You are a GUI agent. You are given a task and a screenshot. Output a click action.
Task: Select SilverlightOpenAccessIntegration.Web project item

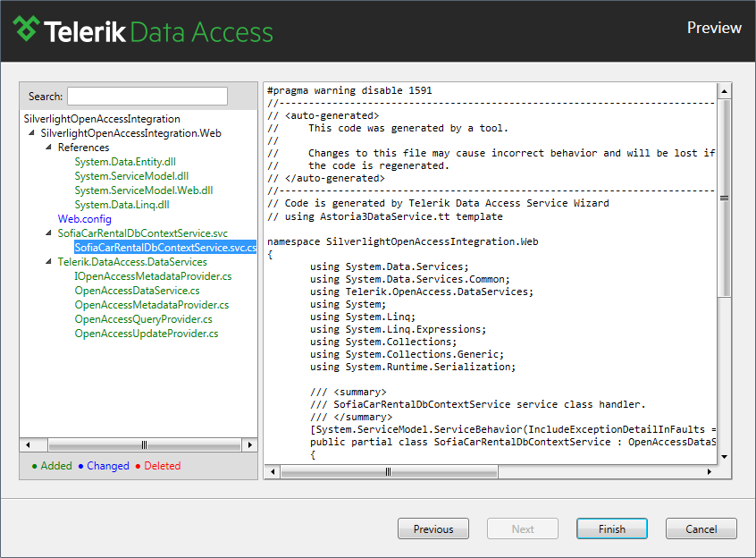[130, 133]
